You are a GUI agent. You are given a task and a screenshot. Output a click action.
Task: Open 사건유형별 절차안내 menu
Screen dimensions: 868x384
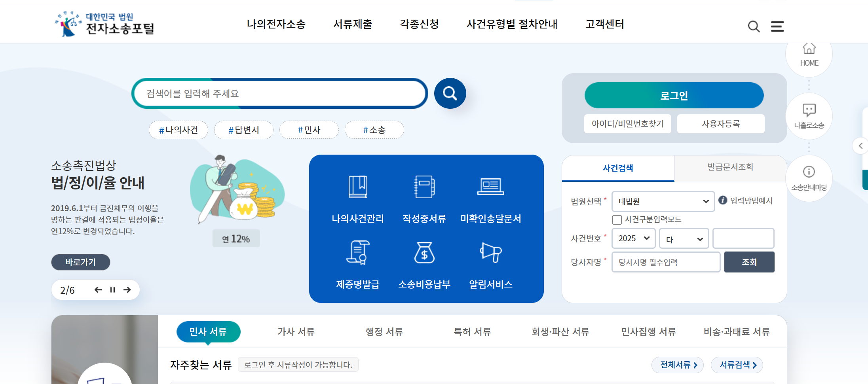[512, 24]
